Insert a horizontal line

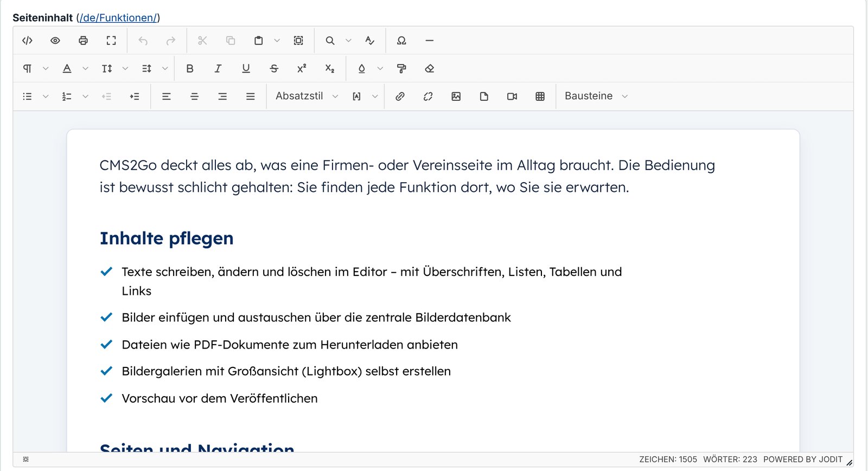(430, 41)
